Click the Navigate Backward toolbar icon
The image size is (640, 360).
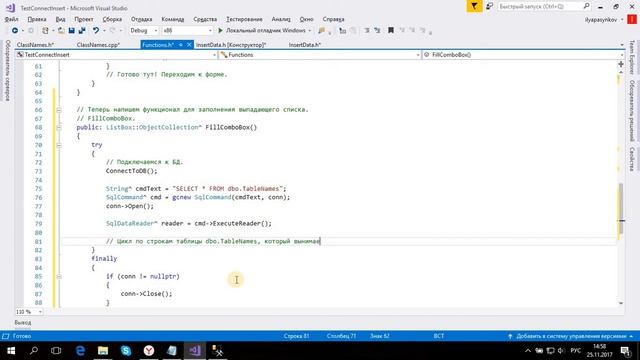15,31
